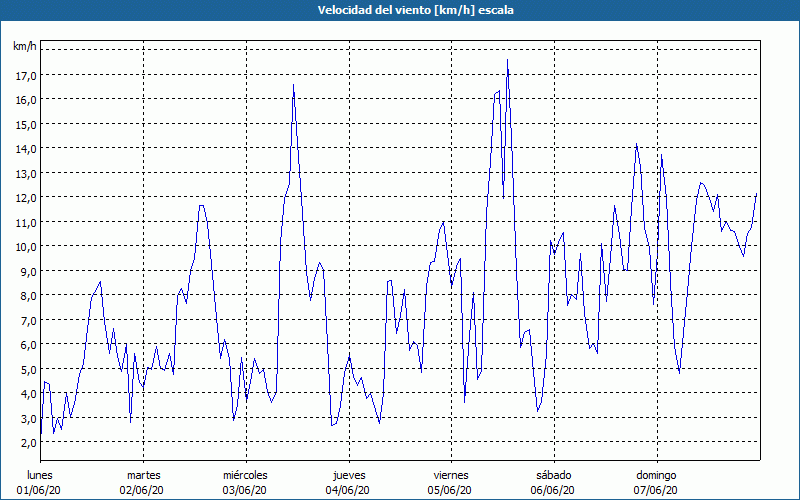Image resolution: width=800 pixels, height=500 pixels.
Task: Click the 8,0 axis value
Action: coord(28,296)
